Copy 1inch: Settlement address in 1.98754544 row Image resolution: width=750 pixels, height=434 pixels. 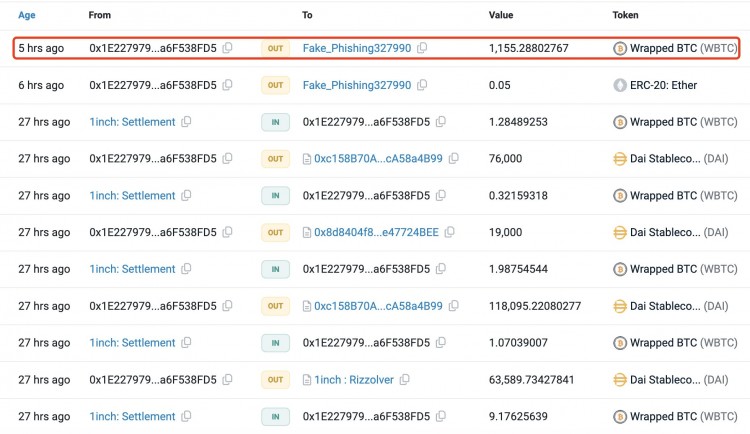[186, 269]
